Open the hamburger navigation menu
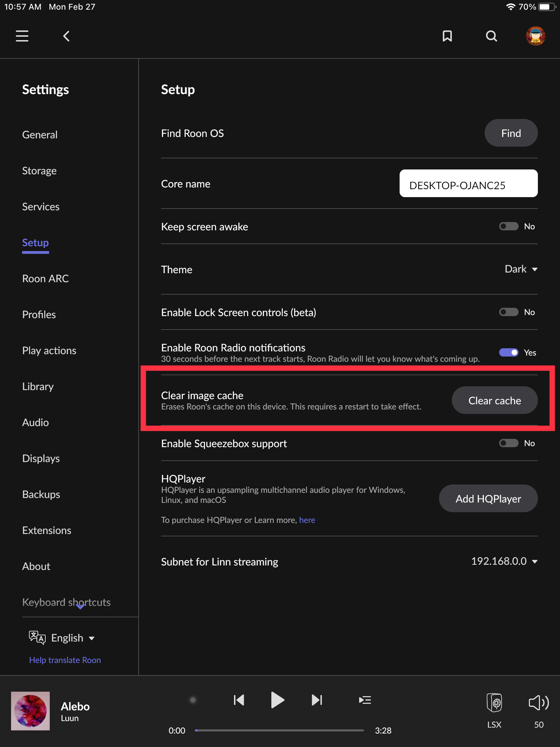This screenshot has width=560, height=747. 22,36
